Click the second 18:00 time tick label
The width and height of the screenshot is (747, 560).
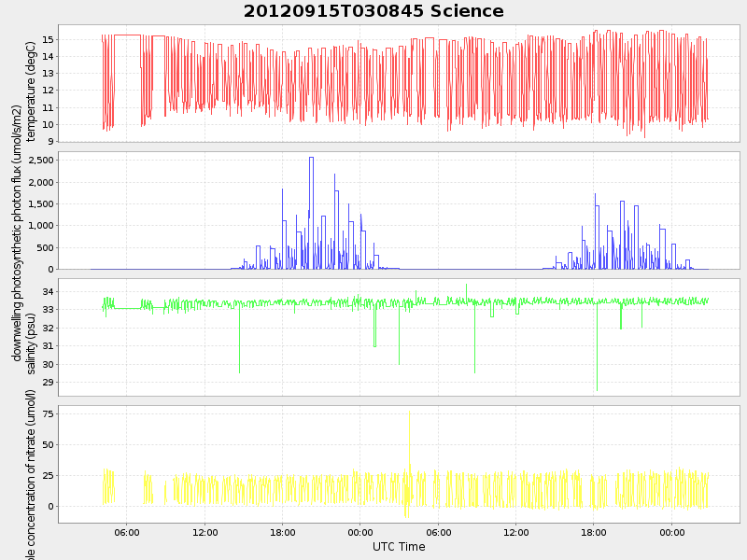point(594,532)
